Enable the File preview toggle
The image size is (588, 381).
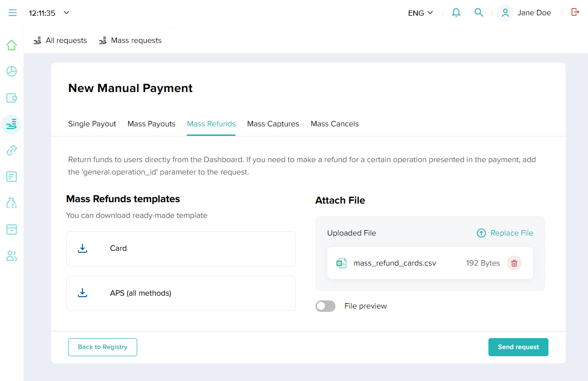click(325, 306)
